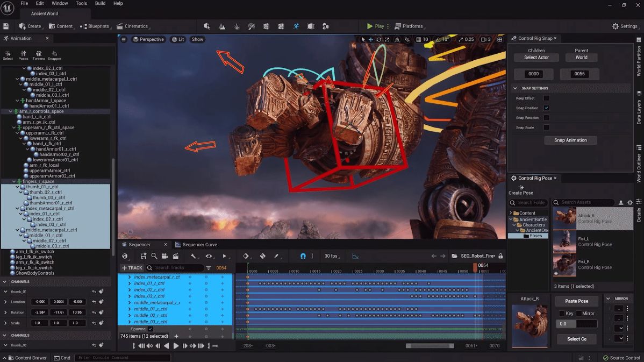
Task: Open the Settings gear in toolbar
Action: point(625,26)
